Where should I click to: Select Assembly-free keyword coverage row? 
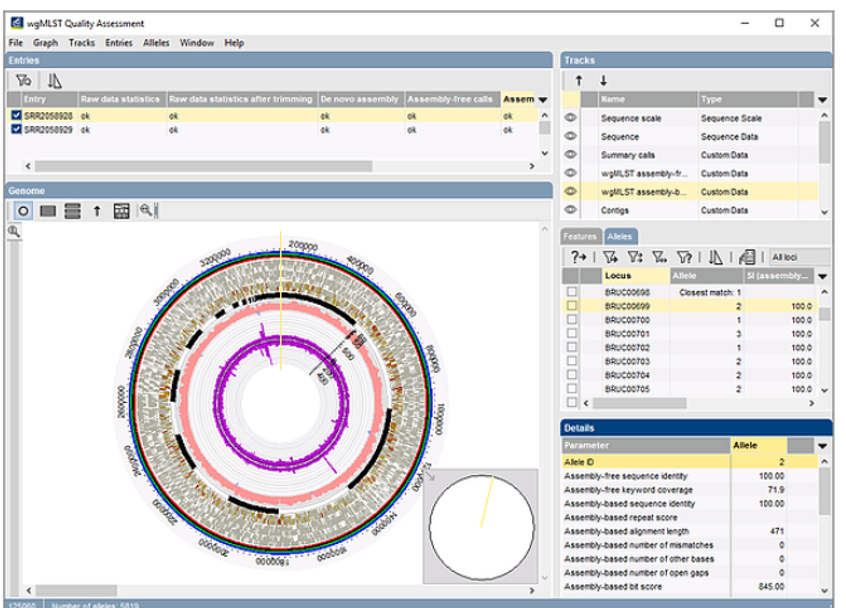(690, 490)
